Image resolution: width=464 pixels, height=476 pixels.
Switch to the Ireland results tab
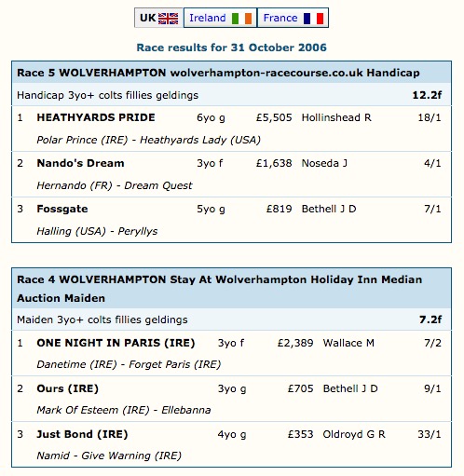click(x=220, y=18)
